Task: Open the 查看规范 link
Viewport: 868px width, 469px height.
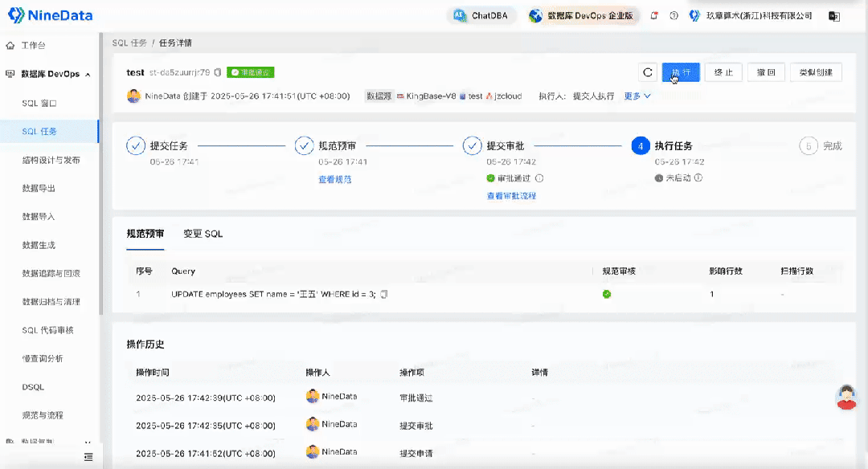Action: 335,179
